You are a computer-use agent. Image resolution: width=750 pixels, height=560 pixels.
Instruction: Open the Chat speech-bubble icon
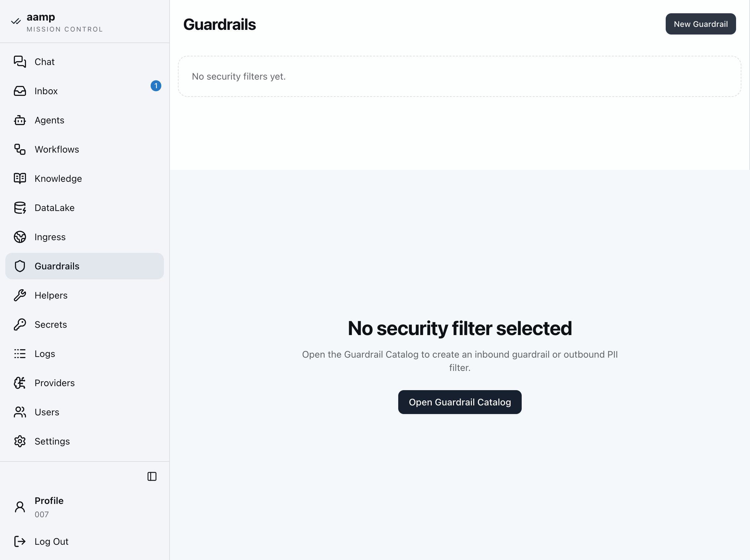(20, 62)
